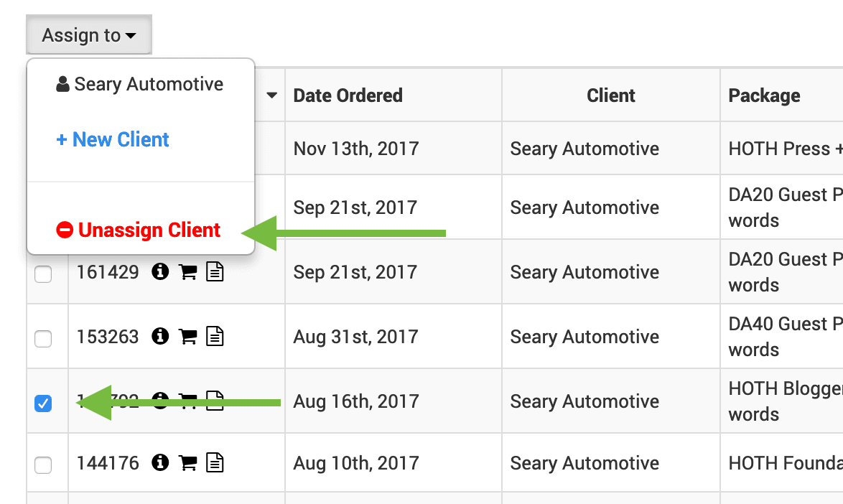
Task: Click the info icon for order 144176
Action: (x=159, y=463)
